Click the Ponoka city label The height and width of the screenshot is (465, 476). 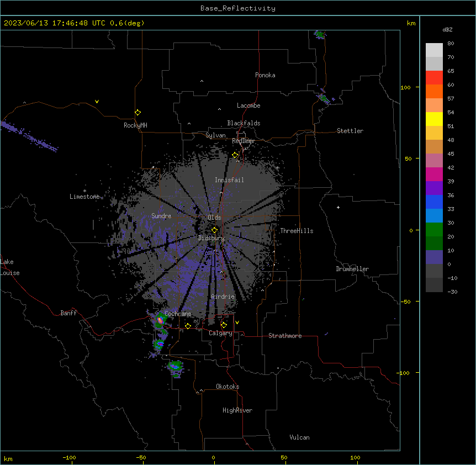[x=265, y=75]
